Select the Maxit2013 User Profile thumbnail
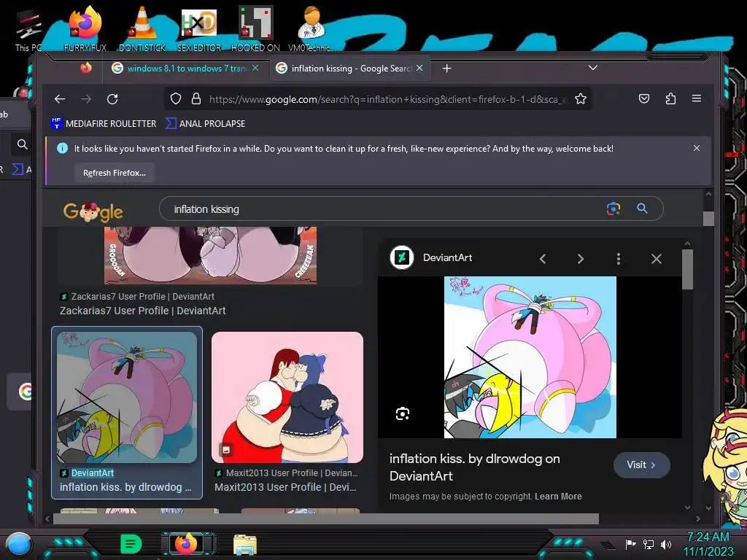The width and height of the screenshot is (747, 560). pos(287,397)
